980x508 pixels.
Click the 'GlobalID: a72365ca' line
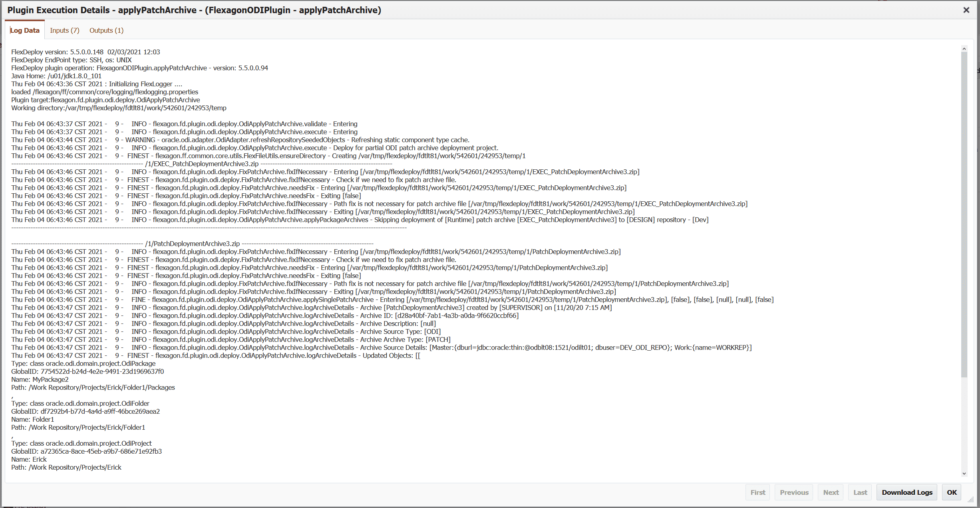click(86, 451)
